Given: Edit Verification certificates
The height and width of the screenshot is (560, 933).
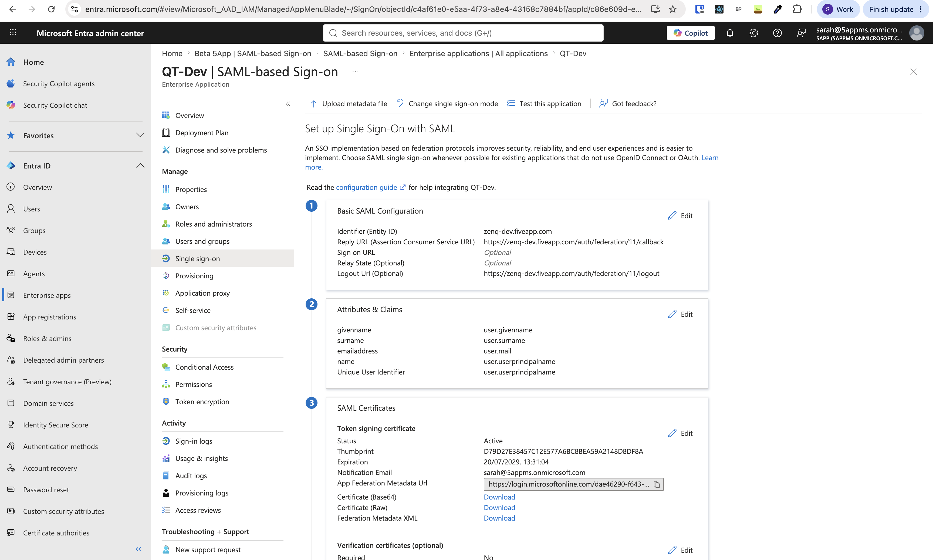Looking at the screenshot, I should tap(680, 550).
